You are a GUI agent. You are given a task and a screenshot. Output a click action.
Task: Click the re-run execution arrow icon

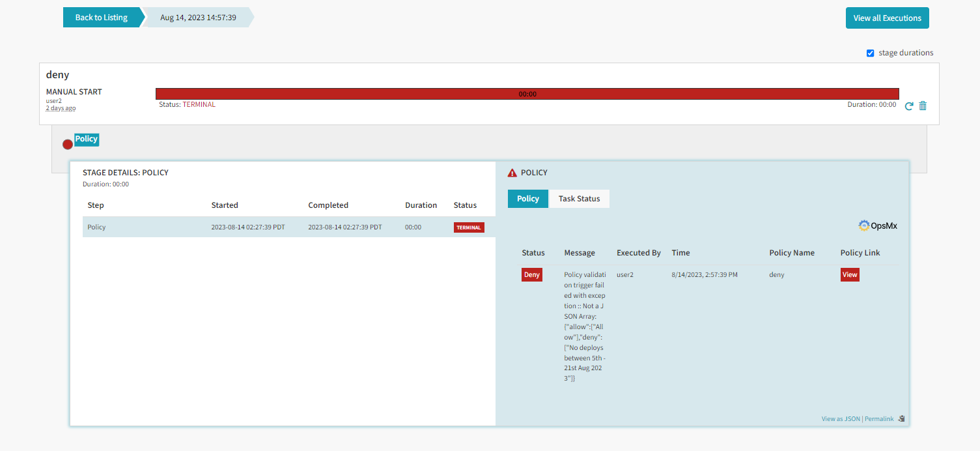coord(909,106)
